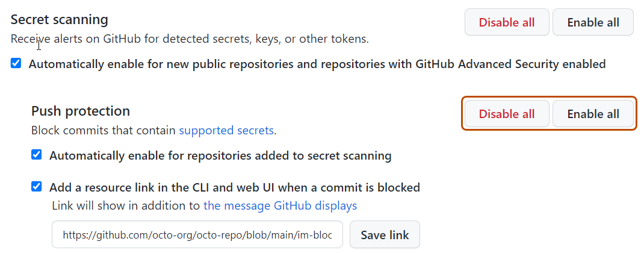Screen dimensions: 644x253
Task: Disable all for Secret scanning
Action: point(507,22)
